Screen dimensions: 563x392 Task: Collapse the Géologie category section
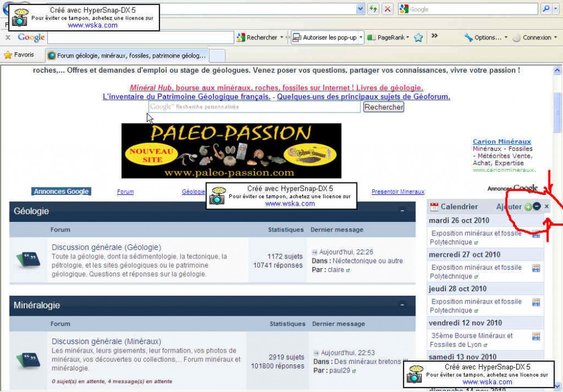(402, 211)
